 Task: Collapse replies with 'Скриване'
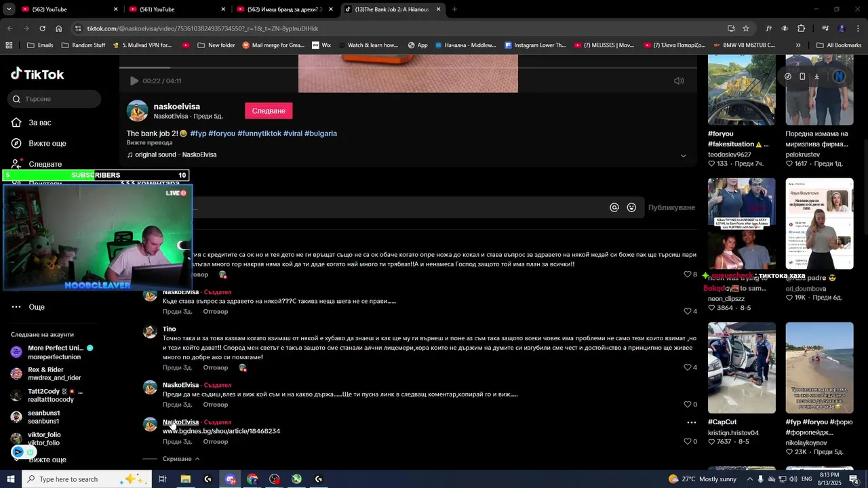tap(181, 459)
